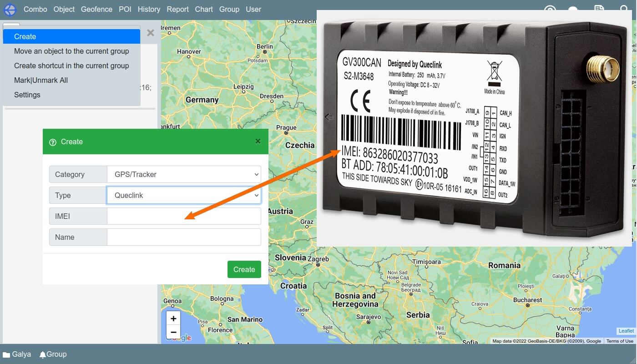The image size is (637, 364).
Task: Close the Create dialog
Action: pos(258,142)
